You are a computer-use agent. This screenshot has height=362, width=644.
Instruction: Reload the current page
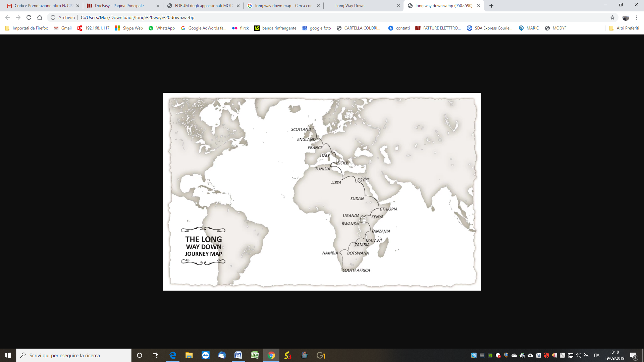[29, 17]
